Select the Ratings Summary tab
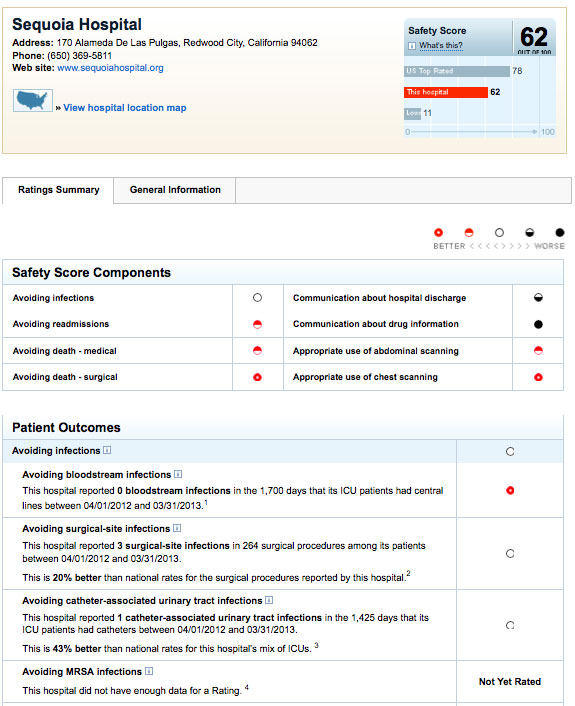The height and width of the screenshot is (706, 575). [59, 190]
